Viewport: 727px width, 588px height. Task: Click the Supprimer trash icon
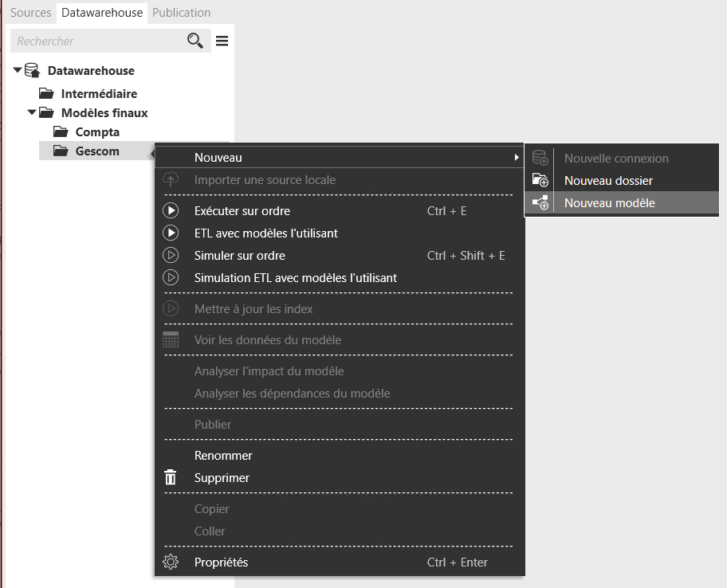[x=171, y=478]
